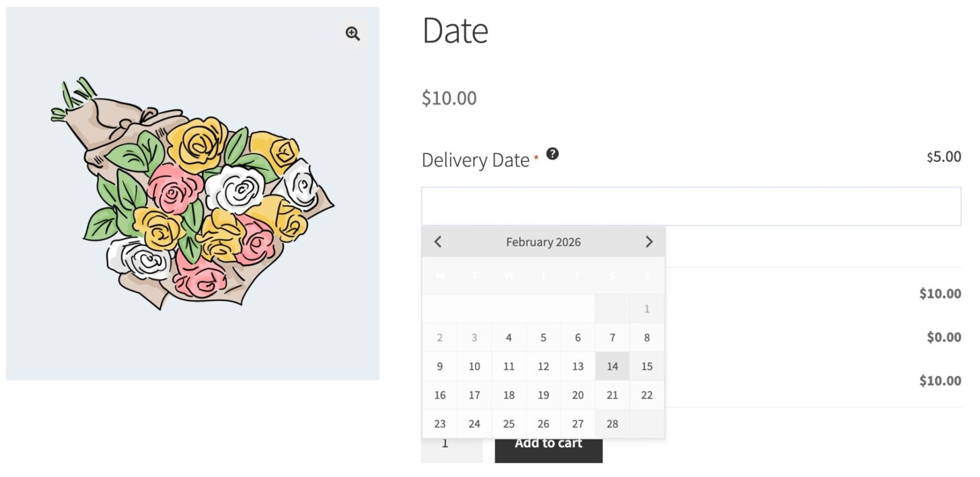Click the Delivery Date help question mark
This screenshot has width=980, height=477.
click(553, 154)
